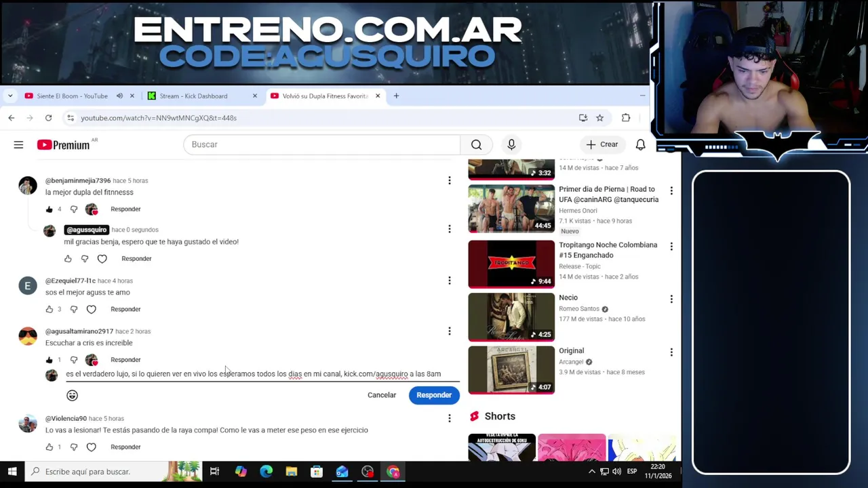The width and height of the screenshot is (868, 488).
Task: Open options menu for Ezequiel77-l1c comment
Action: point(449,281)
